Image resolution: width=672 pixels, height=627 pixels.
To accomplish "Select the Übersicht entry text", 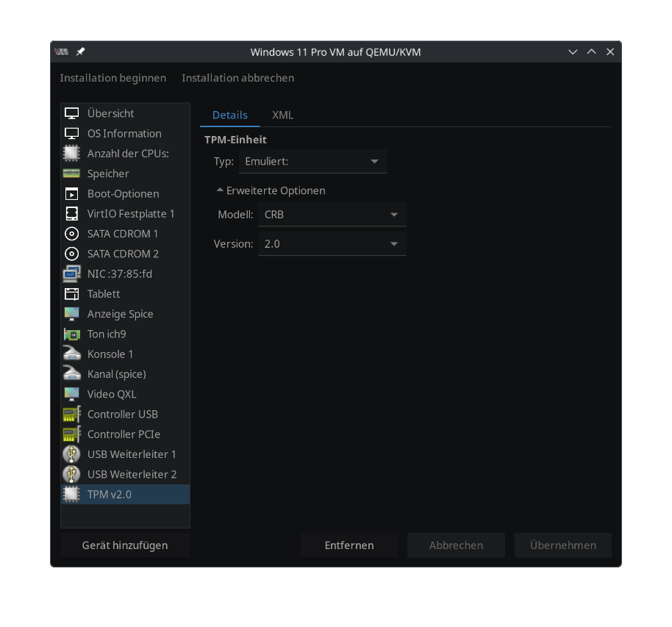I will tap(110, 114).
